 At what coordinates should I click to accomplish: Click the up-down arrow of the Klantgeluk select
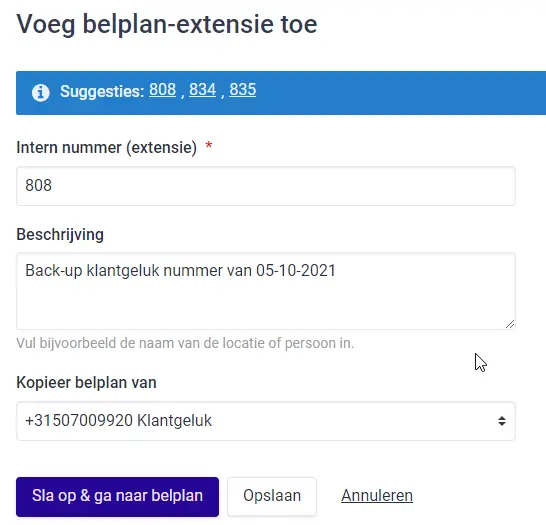tap(502, 421)
